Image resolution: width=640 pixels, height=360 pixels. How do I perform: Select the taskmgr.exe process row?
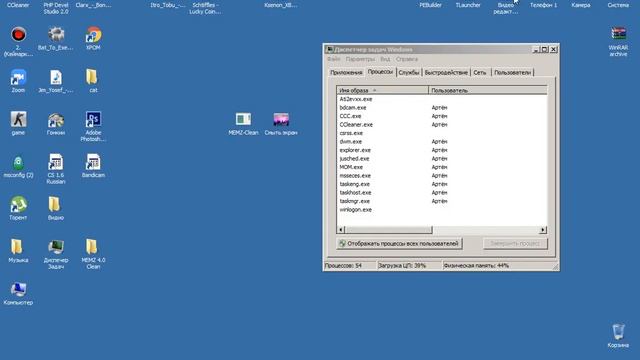(x=442, y=201)
